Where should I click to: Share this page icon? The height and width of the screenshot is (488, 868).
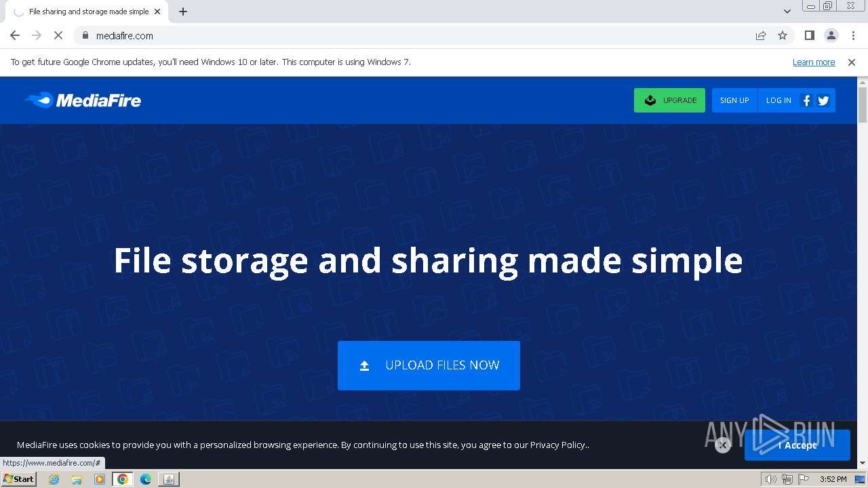[x=761, y=35]
